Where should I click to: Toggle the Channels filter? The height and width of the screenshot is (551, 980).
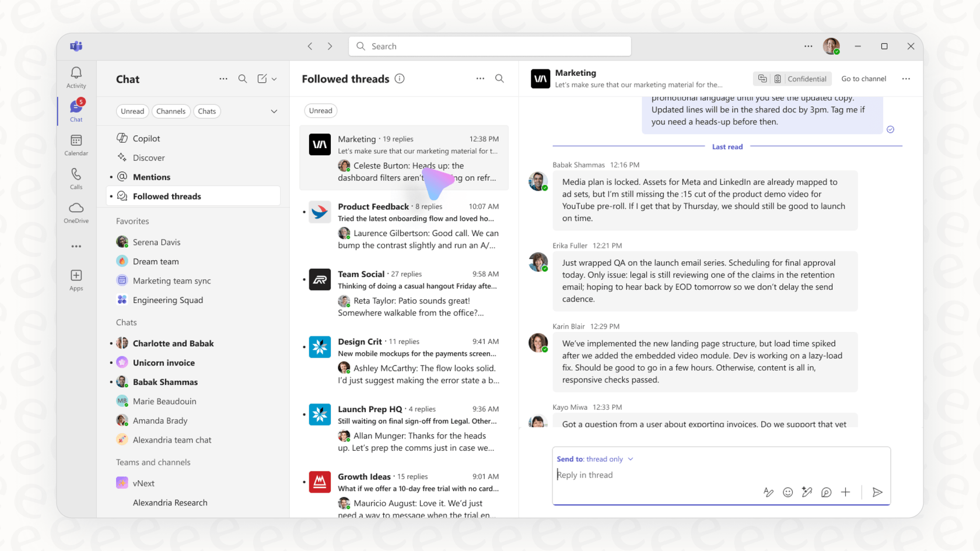pyautogui.click(x=171, y=111)
